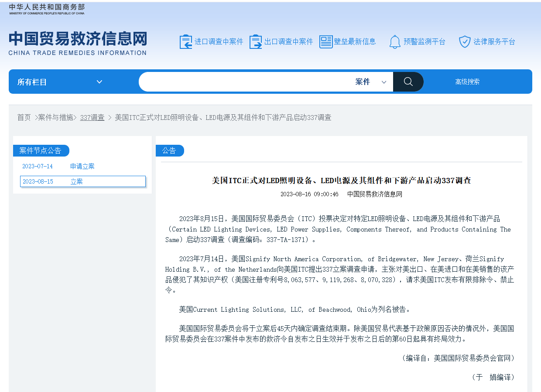This screenshot has width=541, height=392.
Task: Click the article title about LED照明设备
Action: pyautogui.click(x=341, y=181)
